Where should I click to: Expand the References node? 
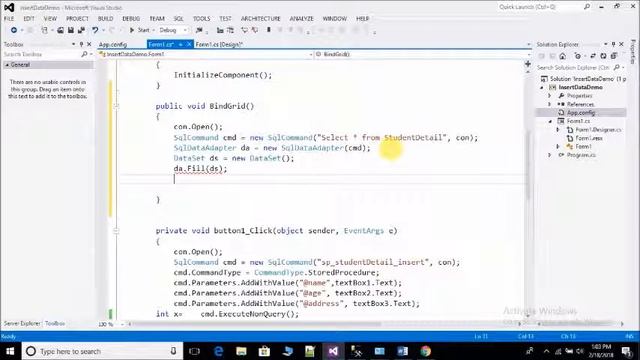[x=550, y=104]
